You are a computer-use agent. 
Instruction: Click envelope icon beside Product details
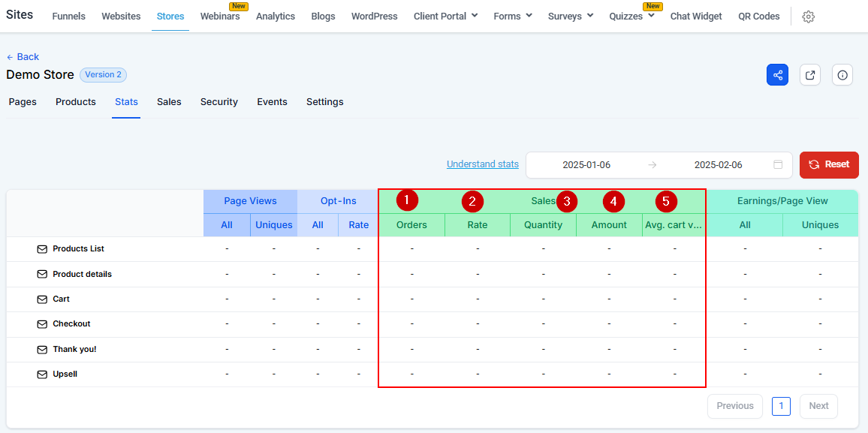(x=42, y=275)
